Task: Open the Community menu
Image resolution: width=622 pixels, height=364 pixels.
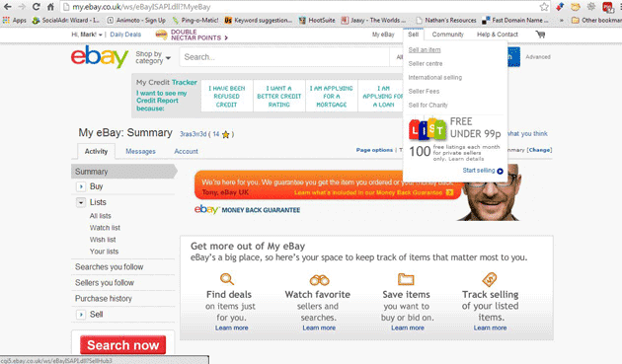Action: click(447, 35)
